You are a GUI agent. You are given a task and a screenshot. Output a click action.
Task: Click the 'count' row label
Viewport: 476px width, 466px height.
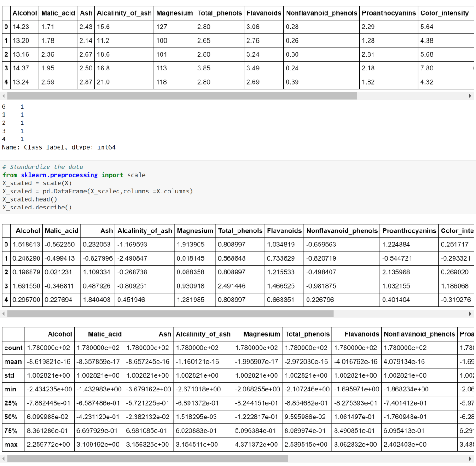click(13, 348)
